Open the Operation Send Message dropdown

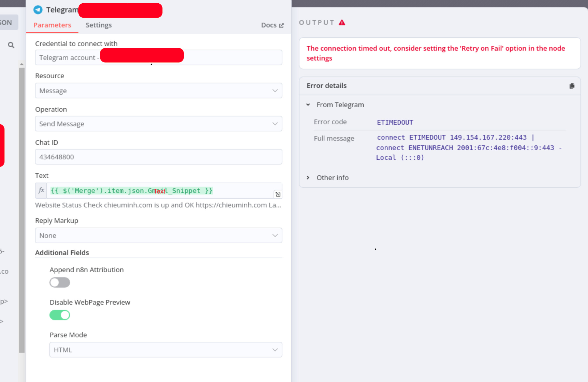pyautogui.click(x=159, y=124)
